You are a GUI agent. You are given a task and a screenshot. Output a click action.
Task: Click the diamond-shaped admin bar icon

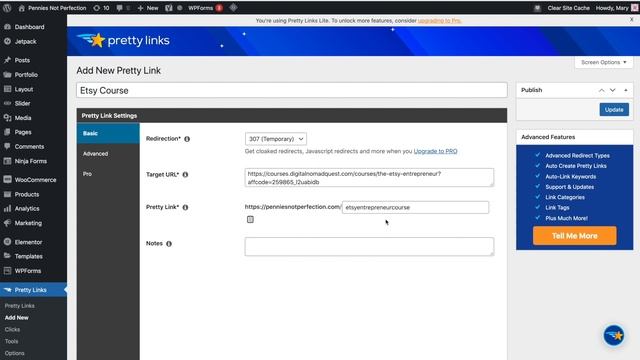tap(233, 7)
